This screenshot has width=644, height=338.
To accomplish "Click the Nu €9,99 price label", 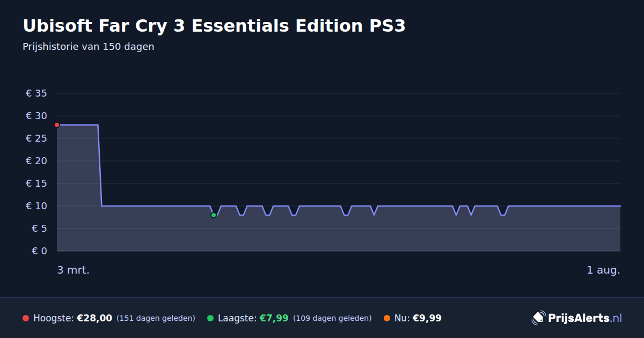I will tap(418, 318).
